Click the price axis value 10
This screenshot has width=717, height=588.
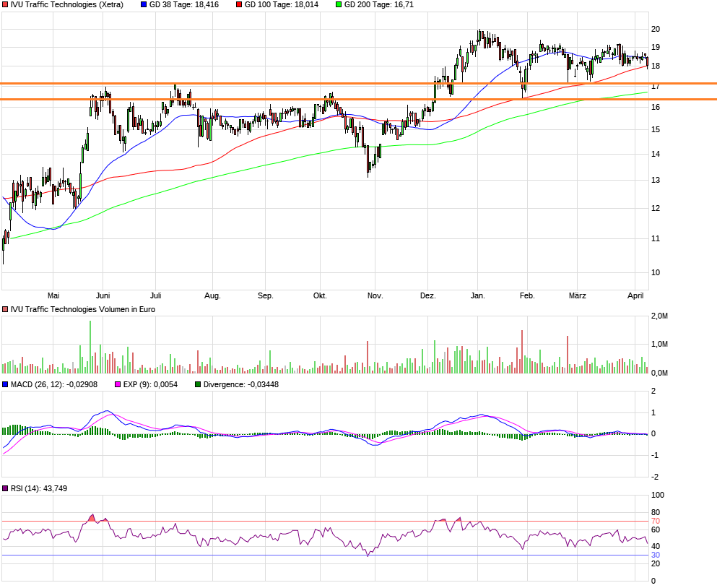pyautogui.click(x=656, y=273)
